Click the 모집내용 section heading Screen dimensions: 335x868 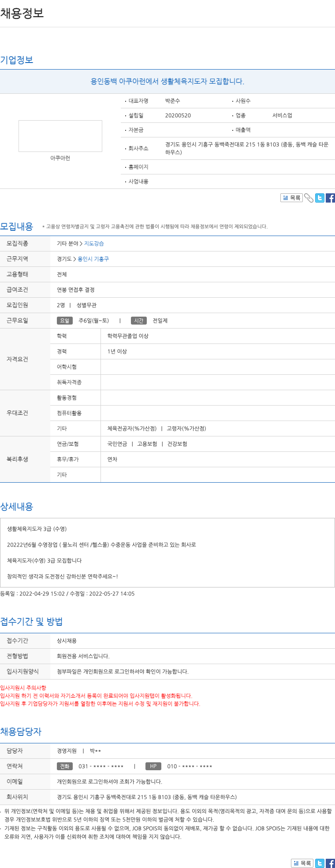click(x=17, y=226)
